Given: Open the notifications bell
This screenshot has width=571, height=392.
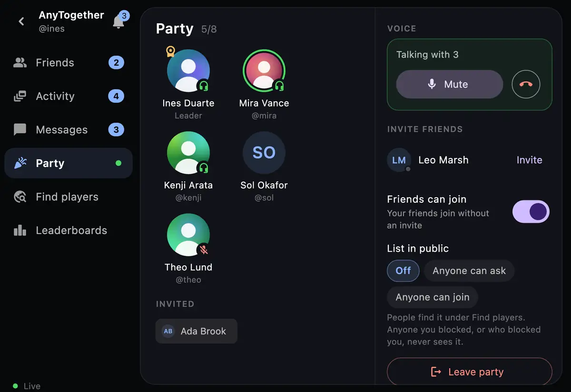Looking at the screenshot, I should tap(118, 21).
